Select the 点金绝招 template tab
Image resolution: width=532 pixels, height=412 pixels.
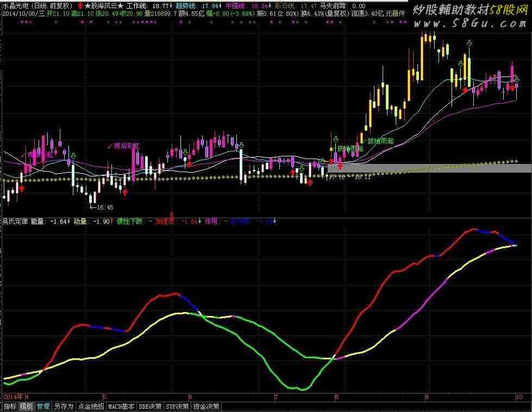[91, 406]
